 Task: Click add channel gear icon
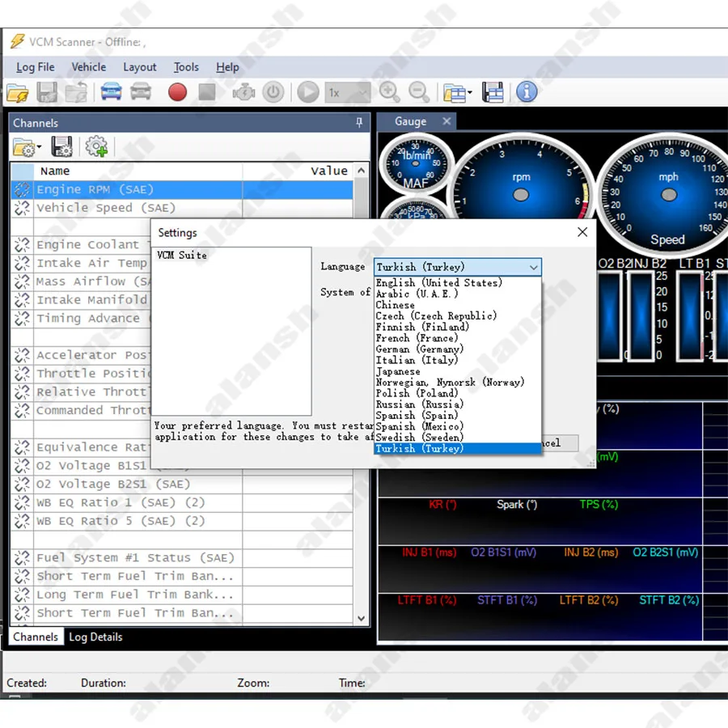[96, 146]
